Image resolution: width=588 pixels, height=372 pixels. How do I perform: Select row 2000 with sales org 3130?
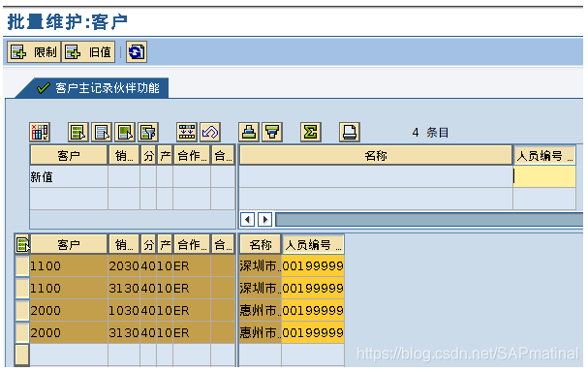click(x=22, y=332)
